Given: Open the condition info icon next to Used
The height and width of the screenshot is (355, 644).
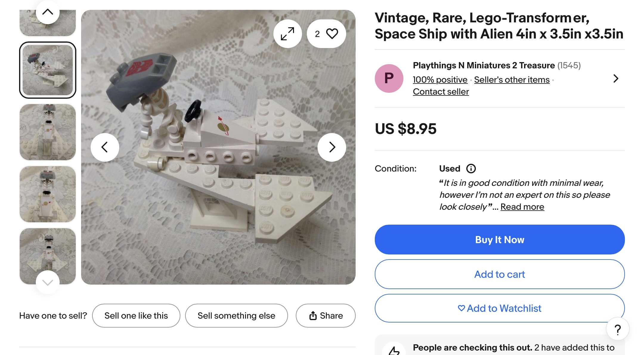Looking at the screenshot, I should coord(471,169).
